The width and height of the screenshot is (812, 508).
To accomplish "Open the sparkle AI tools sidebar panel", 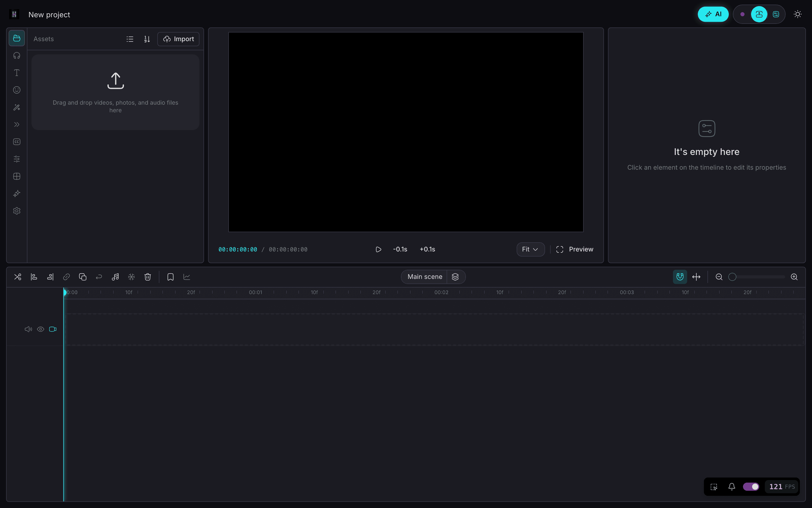I will (x=16, y=194).
